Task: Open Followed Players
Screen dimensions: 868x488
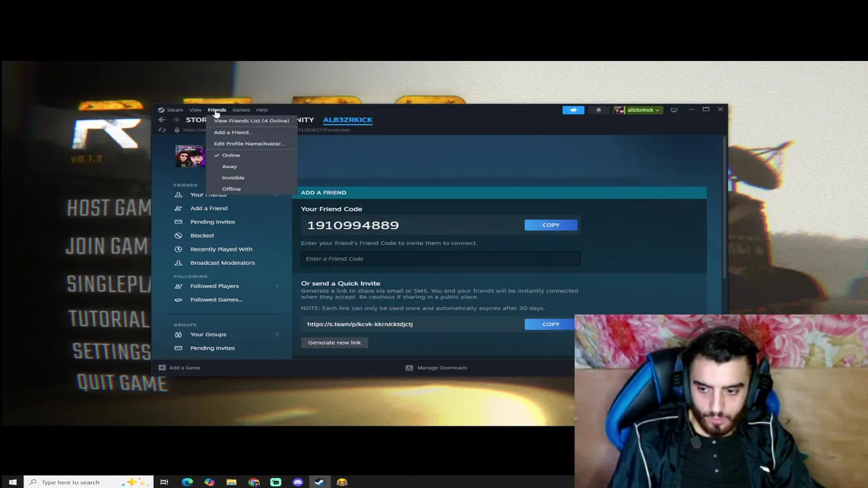Action: [214, 286]
